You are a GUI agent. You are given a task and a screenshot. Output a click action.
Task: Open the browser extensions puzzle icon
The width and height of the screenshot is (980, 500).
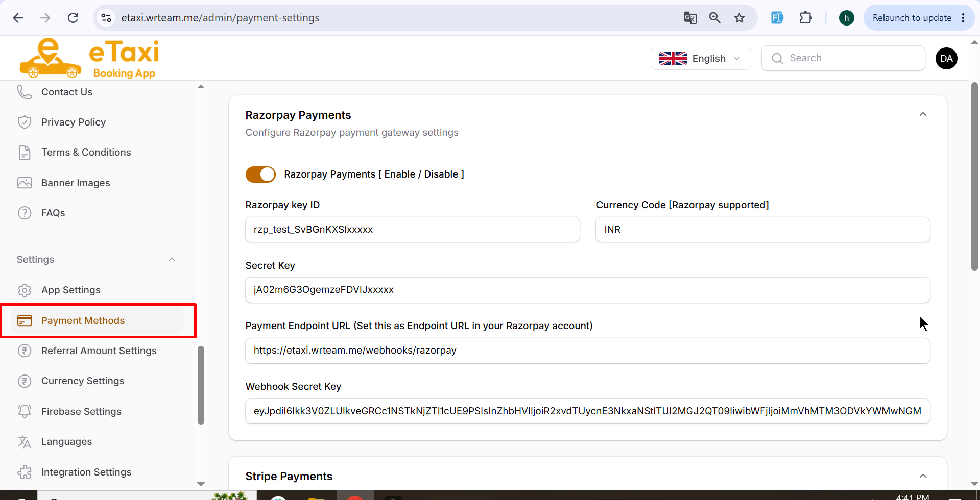tap(805, 18)
